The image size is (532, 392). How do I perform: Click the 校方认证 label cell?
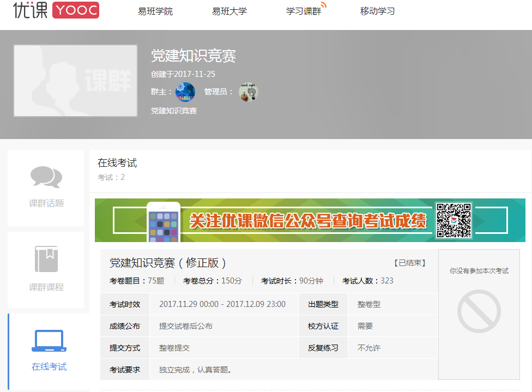click(323, 326)
